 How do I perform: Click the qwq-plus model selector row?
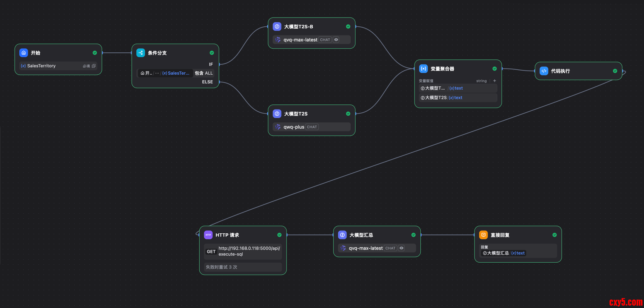(x=311, y=127)
